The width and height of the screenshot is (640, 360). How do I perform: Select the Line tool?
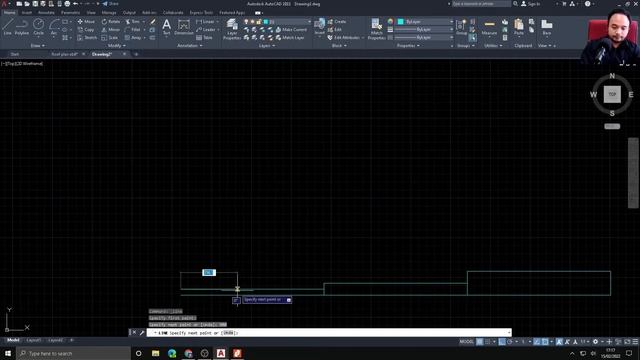pos(7,27)
